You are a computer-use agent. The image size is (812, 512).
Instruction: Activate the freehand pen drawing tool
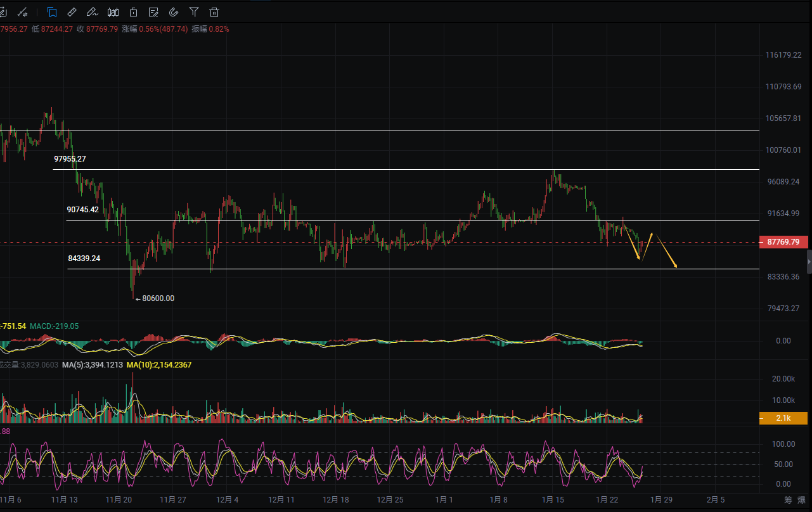coord(93,12)
